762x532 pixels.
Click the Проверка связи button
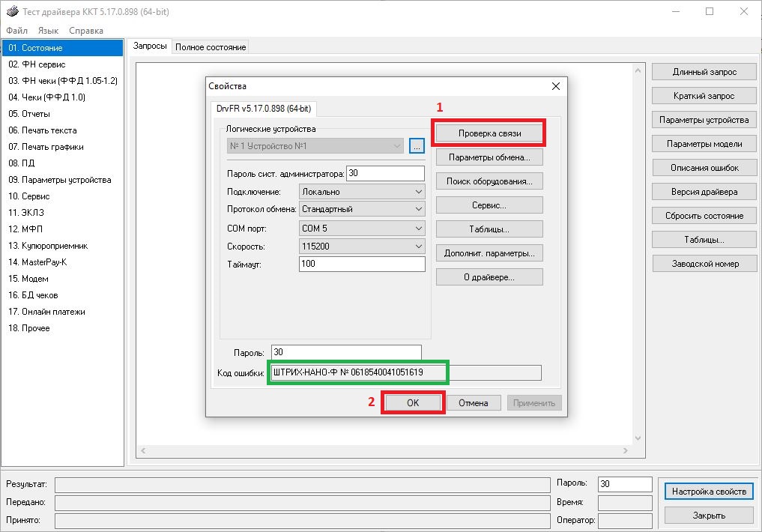489,133
